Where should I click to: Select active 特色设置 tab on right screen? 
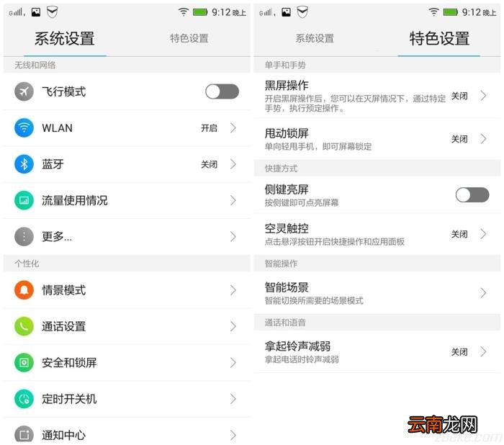439,39
